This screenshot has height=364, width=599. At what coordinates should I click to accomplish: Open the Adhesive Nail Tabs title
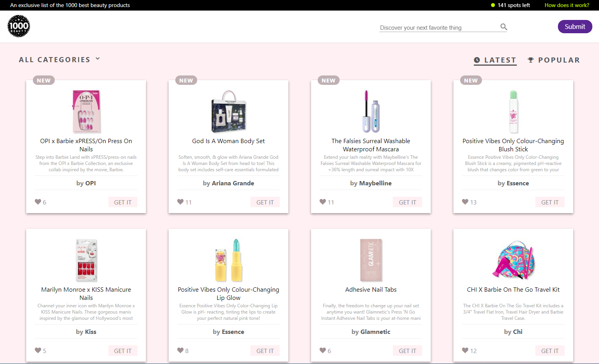371,290
